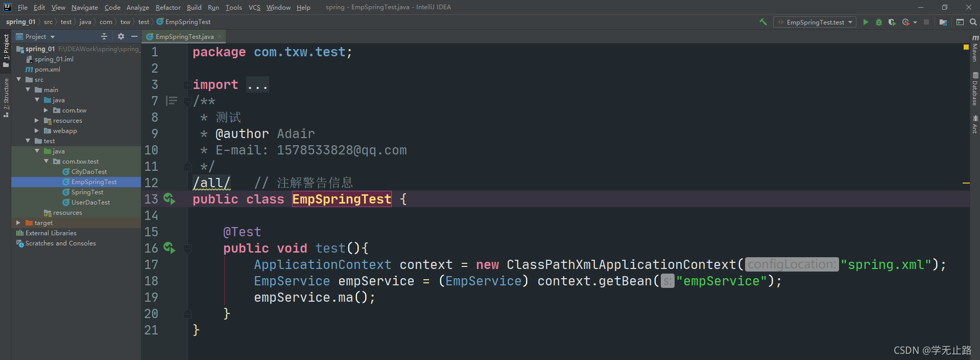Open the Database tool window
The height and width of the screenshot is (360, 980).
click(x=975, y=88)
